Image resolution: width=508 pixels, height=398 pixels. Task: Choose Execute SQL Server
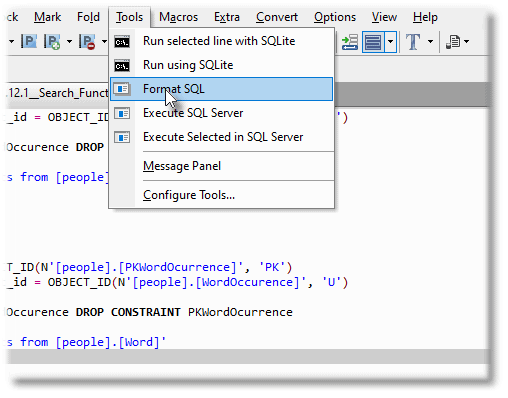[x=222, y=113]
